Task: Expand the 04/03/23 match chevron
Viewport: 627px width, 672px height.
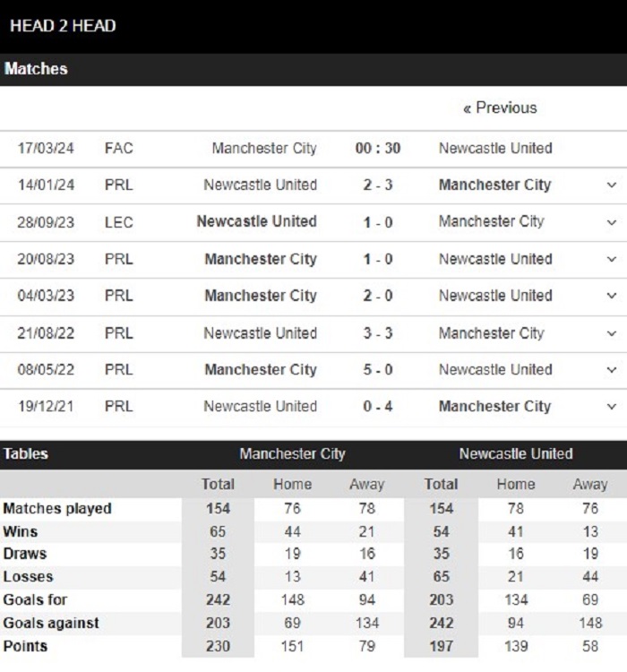Action: point(612,296)
